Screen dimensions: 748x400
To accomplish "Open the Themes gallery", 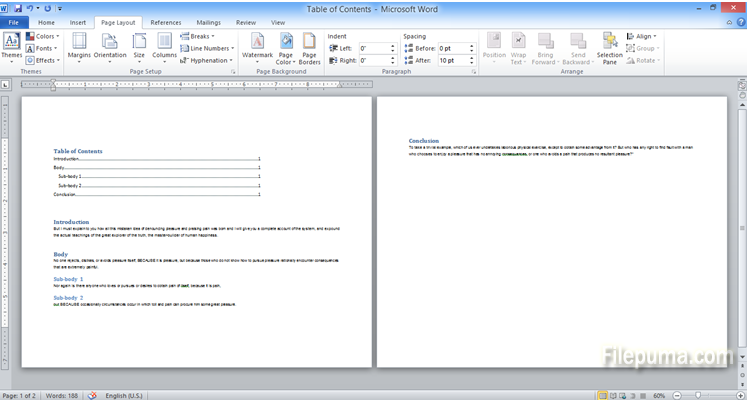I will tap(11, 47).
